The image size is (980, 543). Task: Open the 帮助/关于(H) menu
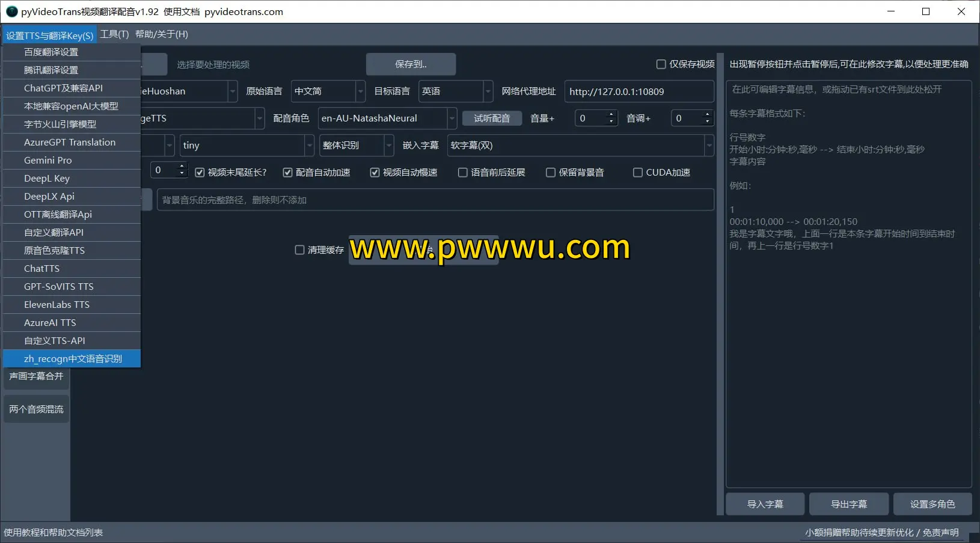[x=160, y=34]
